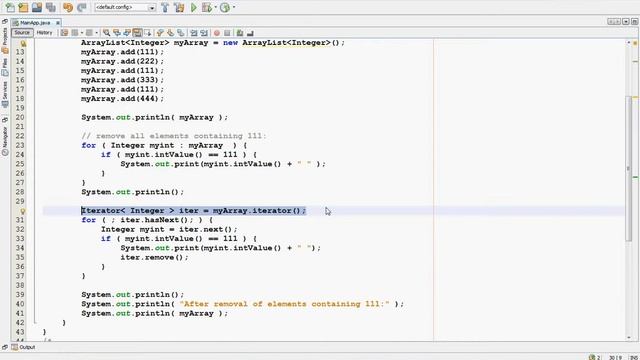Maximize the editor window button

(x=635, y=22)
